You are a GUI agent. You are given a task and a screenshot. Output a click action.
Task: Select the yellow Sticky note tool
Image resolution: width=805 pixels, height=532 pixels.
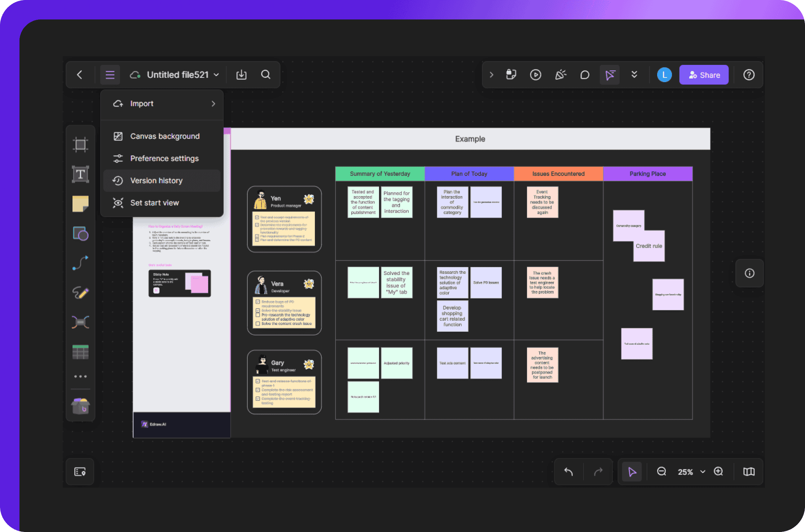80,204
